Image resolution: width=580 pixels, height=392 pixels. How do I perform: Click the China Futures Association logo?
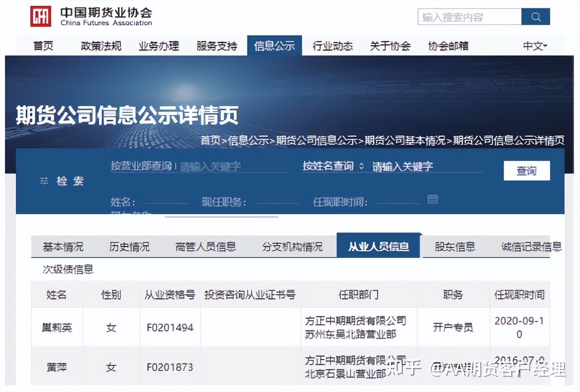coord(91,17)
